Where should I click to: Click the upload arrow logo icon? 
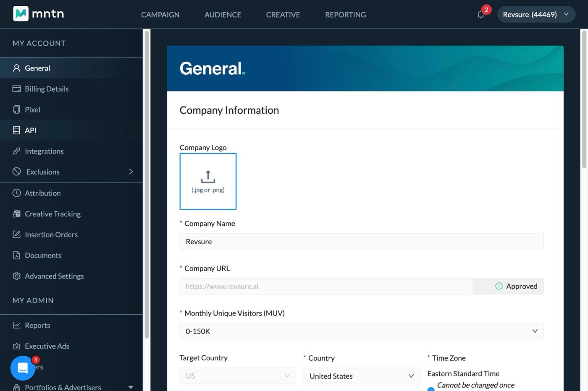click(208, 177)
